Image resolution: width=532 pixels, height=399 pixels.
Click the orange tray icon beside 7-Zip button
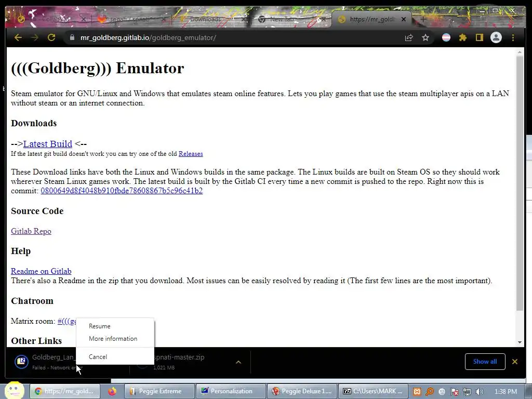[x=417, y=392]
